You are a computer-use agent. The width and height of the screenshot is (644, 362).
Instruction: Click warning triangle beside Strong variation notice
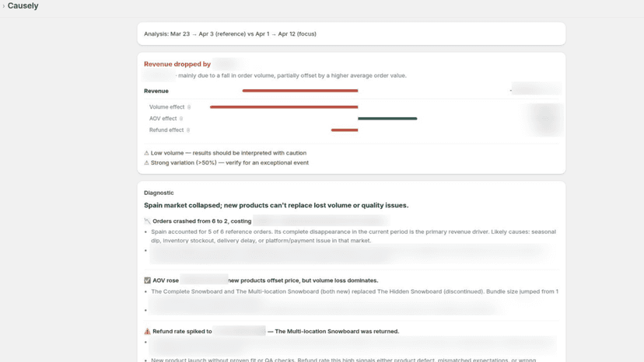(147, 163)
